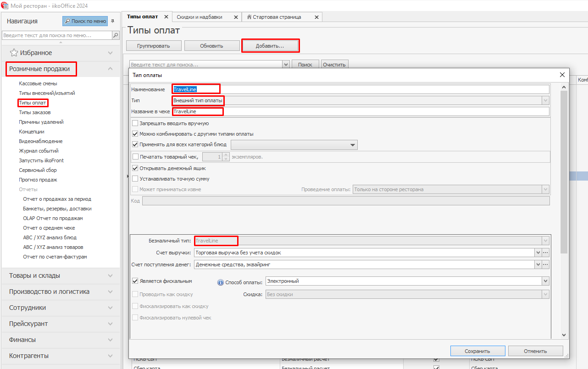Click the iikoOffice app icon in title bar
Screen dimensions: 588x369
click(x=6, y=6)
